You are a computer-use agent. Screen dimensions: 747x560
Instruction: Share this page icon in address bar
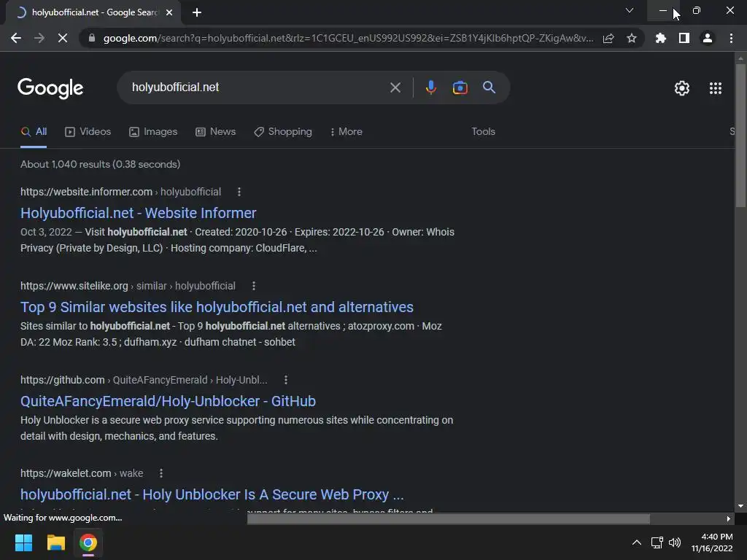click(608, 38)
